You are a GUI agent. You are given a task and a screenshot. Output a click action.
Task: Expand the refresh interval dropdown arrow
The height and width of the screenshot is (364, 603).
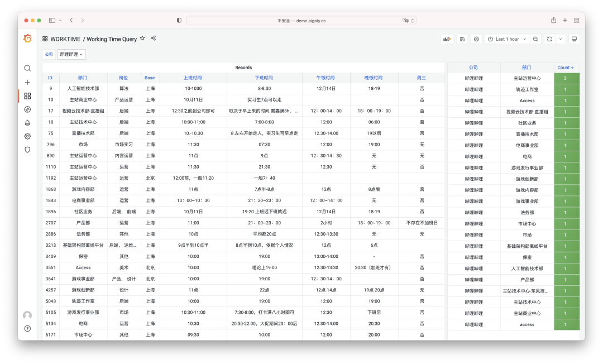561,39
